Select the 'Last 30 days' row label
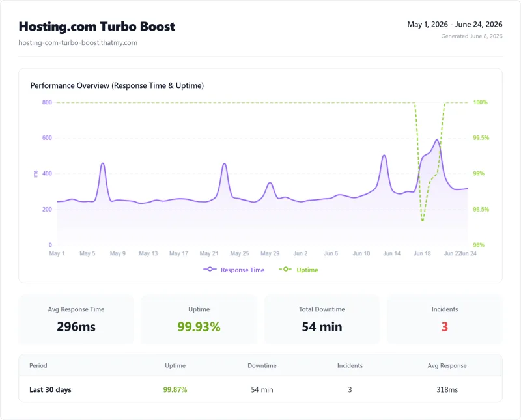The height and width of the screenshot is (420, 521). (x=50, y=390)
